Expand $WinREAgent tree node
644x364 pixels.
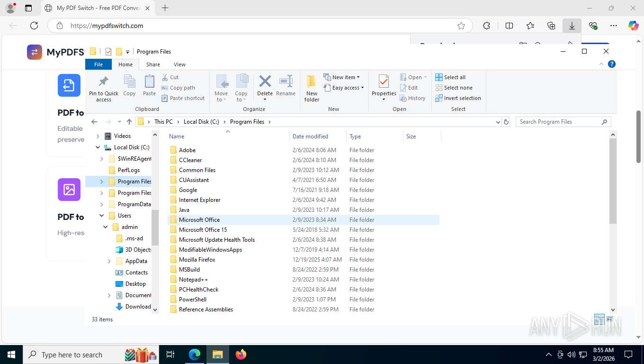(x=102, y=159)
